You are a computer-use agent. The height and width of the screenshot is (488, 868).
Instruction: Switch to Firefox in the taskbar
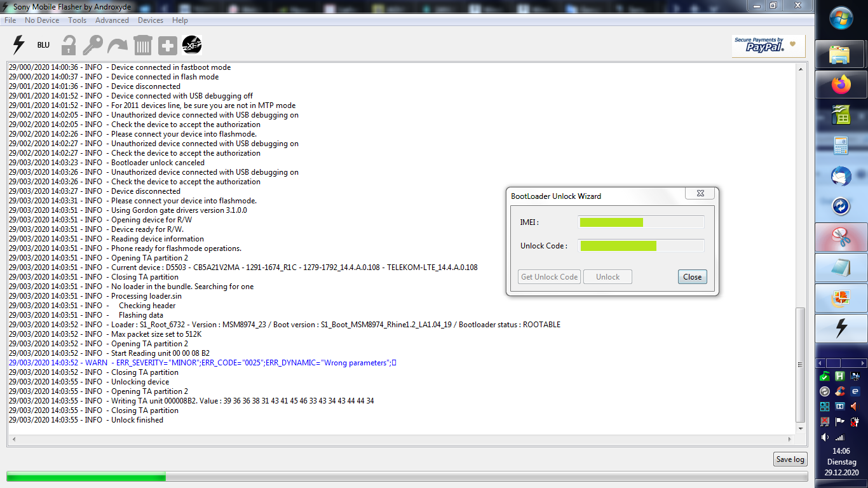click(841, 85)
